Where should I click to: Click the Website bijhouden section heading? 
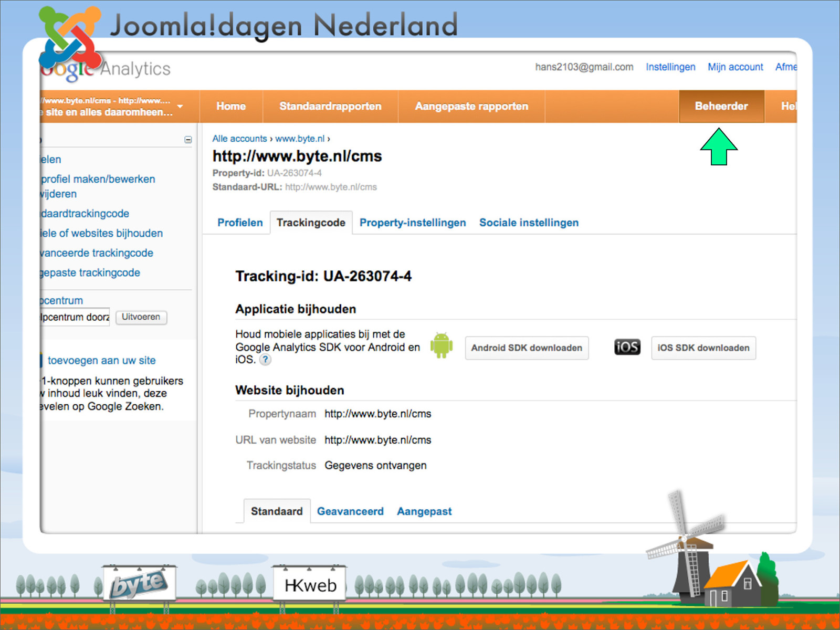click(x=290, y=391)
